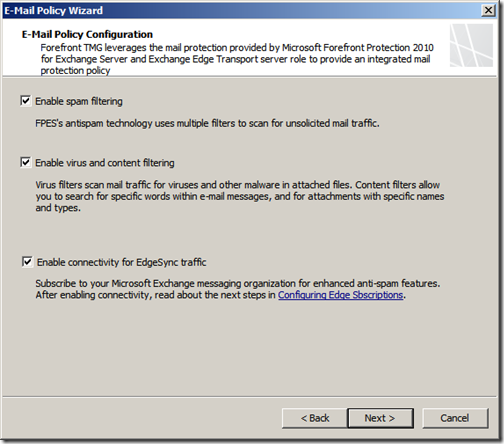The height and width of the screenshot is (444, 504).
Task: Click the "Enable connectivity for EdgeSync traffic" label
Action: [x=122, y=262]
